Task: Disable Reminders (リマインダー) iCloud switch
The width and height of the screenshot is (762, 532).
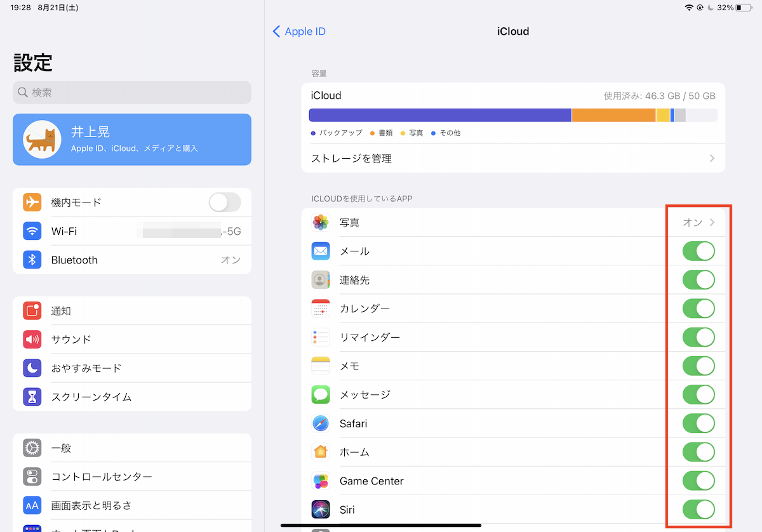Action: click(698, 337)
